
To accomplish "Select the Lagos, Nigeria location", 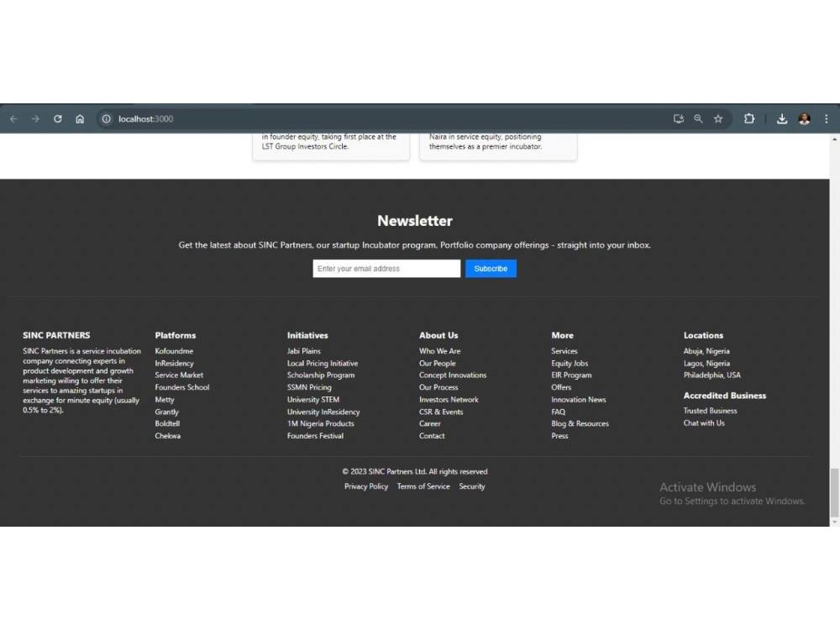I will 706,363.
